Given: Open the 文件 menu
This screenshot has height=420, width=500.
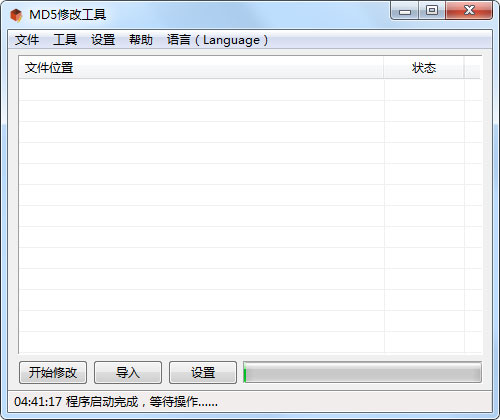Looking at the screenshot, I should coord(27,40).
